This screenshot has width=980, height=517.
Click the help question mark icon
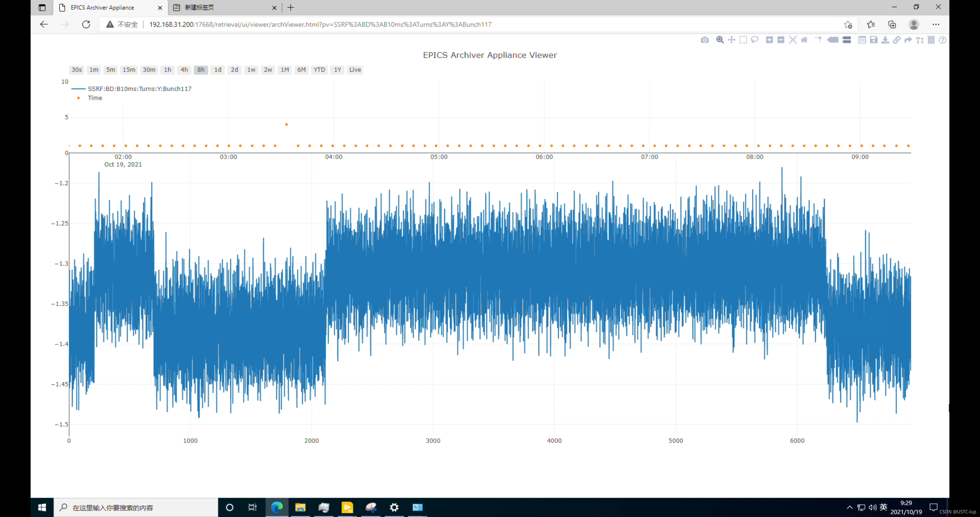(943, 40)
